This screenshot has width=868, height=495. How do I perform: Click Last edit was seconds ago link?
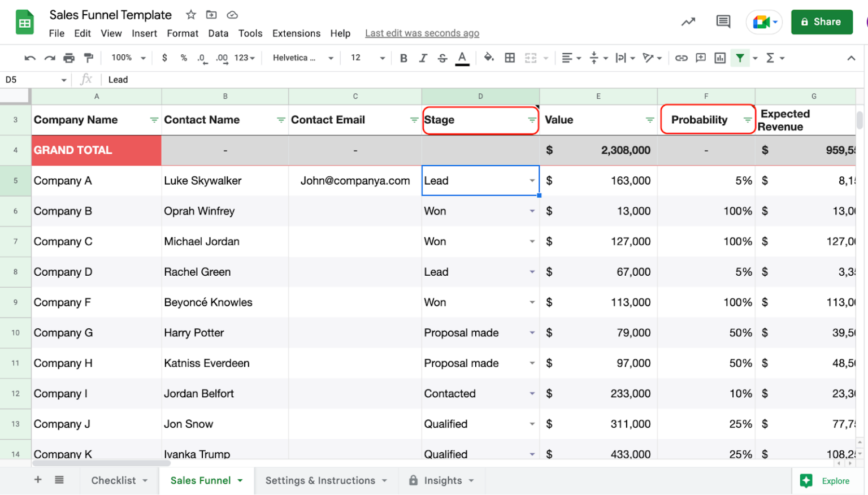point(422,33)
